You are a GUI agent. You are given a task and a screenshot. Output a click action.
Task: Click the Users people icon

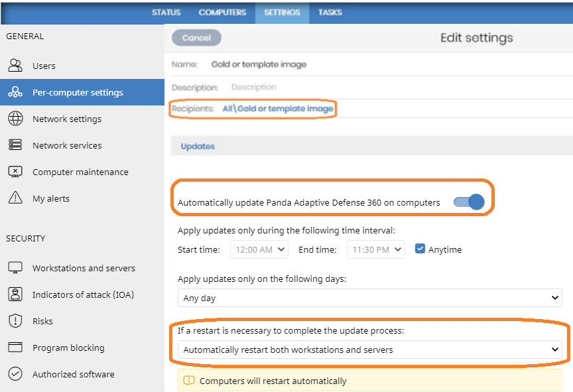(15, 66)
